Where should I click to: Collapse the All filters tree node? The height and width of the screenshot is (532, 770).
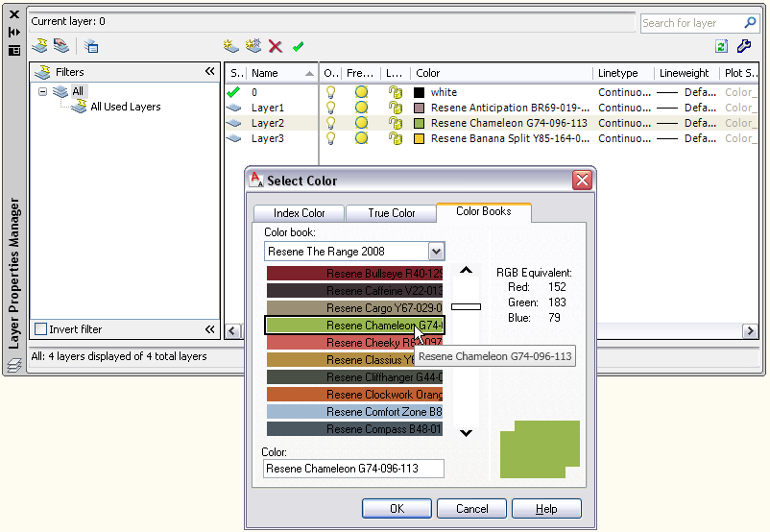[43, 92]
